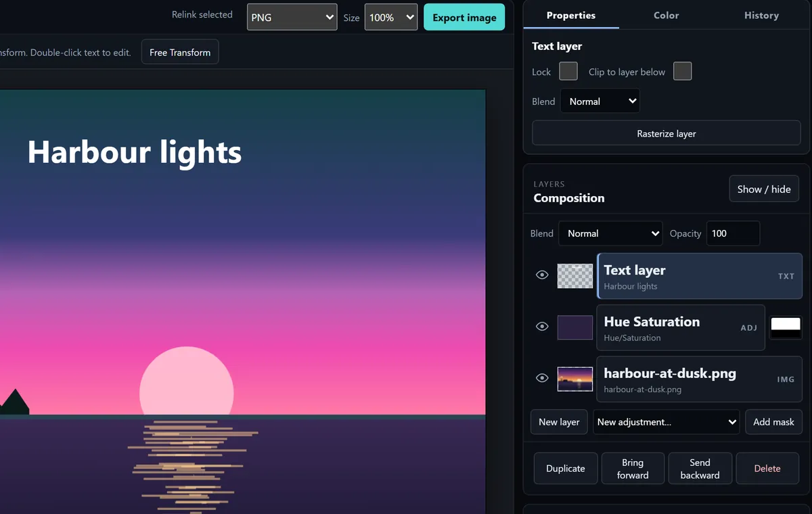Screen dimensions: 812x514
Task: Click the TXT badge on Text layer
Action: [x=786, y=276]
